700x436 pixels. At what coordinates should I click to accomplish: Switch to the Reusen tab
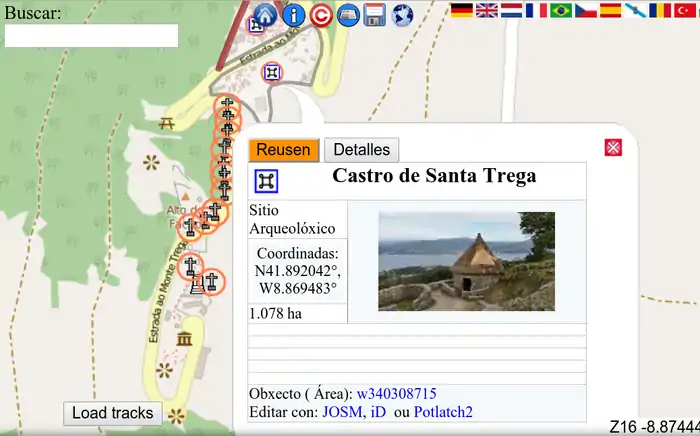pyautogui.click(x=283, y=150)
